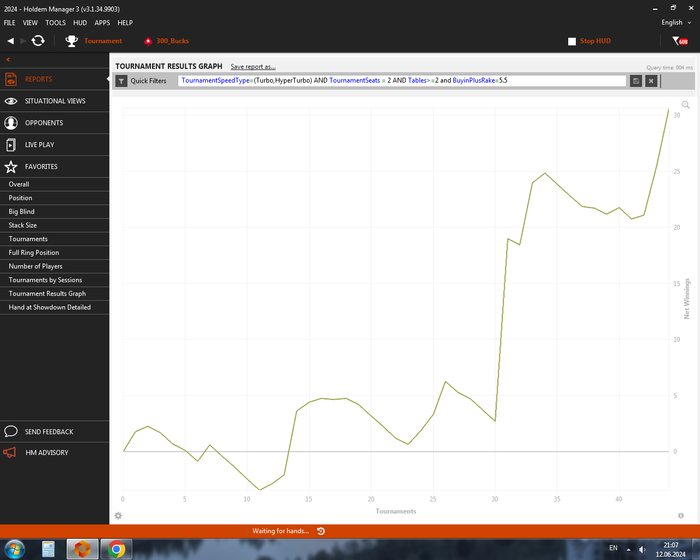Open the HELP menu

tap(125, 23)
